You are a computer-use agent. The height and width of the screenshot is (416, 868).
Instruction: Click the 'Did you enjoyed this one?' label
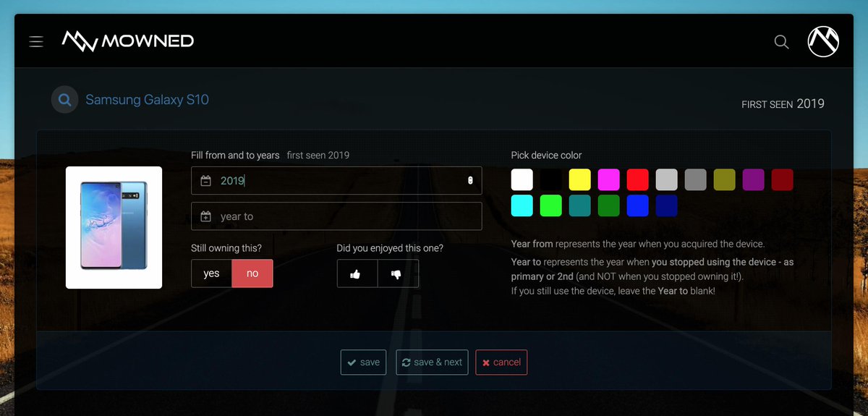(x=390, y=248)
